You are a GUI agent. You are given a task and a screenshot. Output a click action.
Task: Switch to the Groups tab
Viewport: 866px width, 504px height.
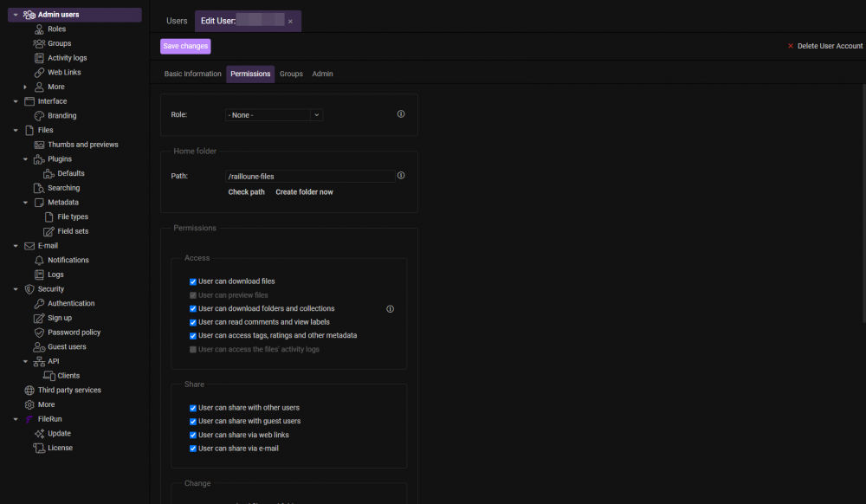coord(291,74)
